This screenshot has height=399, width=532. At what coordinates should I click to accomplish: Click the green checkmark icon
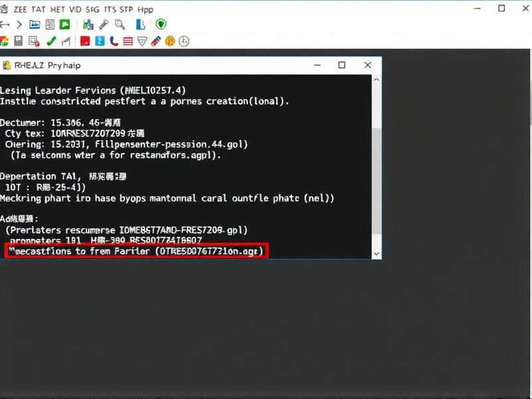click(x=51, y=41)
